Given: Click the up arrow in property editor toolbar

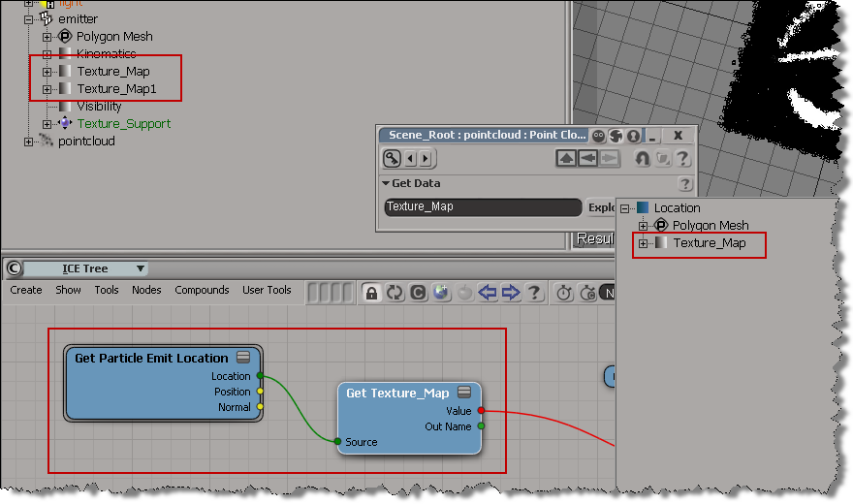Looking at the screenshot, I should click(566, 159).
